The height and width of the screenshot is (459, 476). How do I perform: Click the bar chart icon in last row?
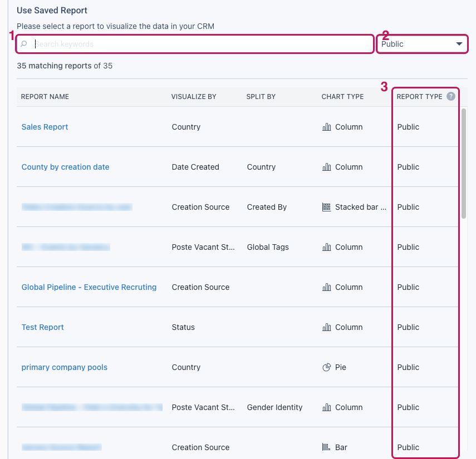coord(326,447)
